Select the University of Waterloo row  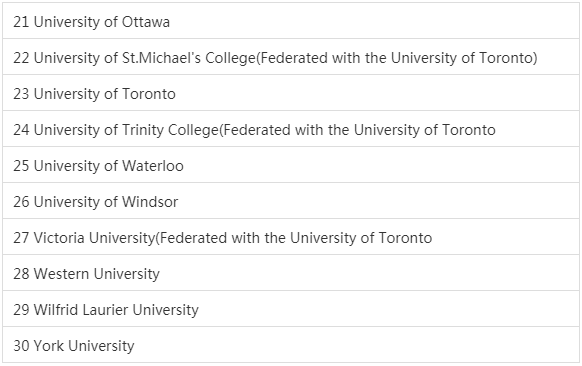point(291,164)
